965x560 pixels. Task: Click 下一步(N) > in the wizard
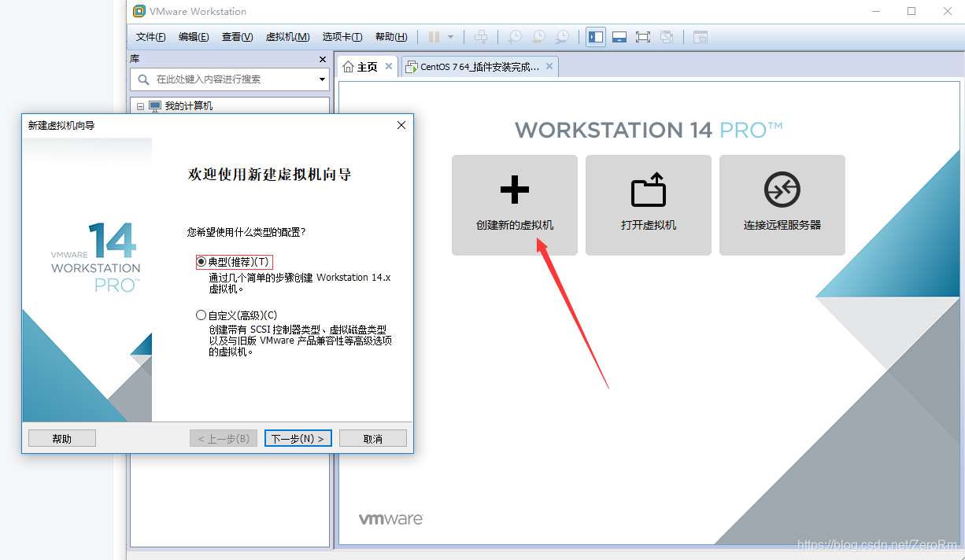click(x=298, y=439)
